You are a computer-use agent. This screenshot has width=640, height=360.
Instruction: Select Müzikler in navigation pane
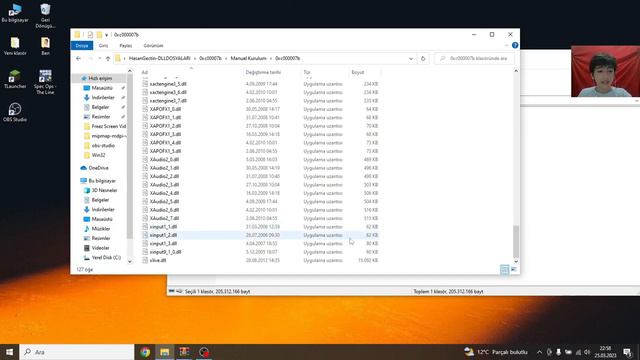(x=97, y=229)
